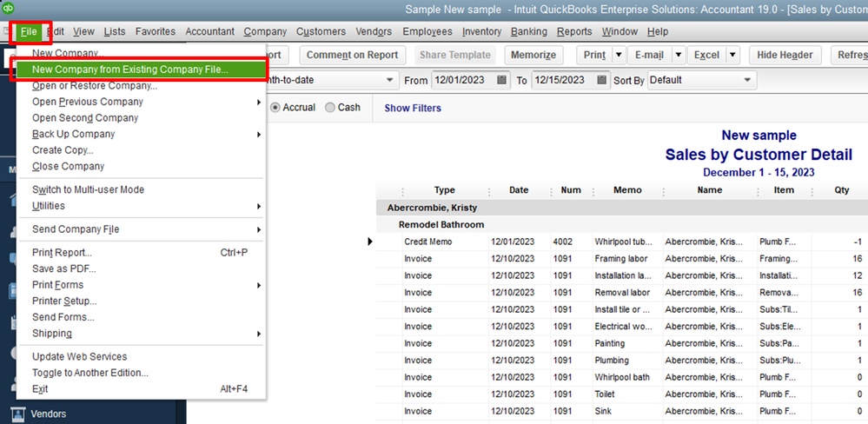Click the Memorize button

tap(533, 55)
